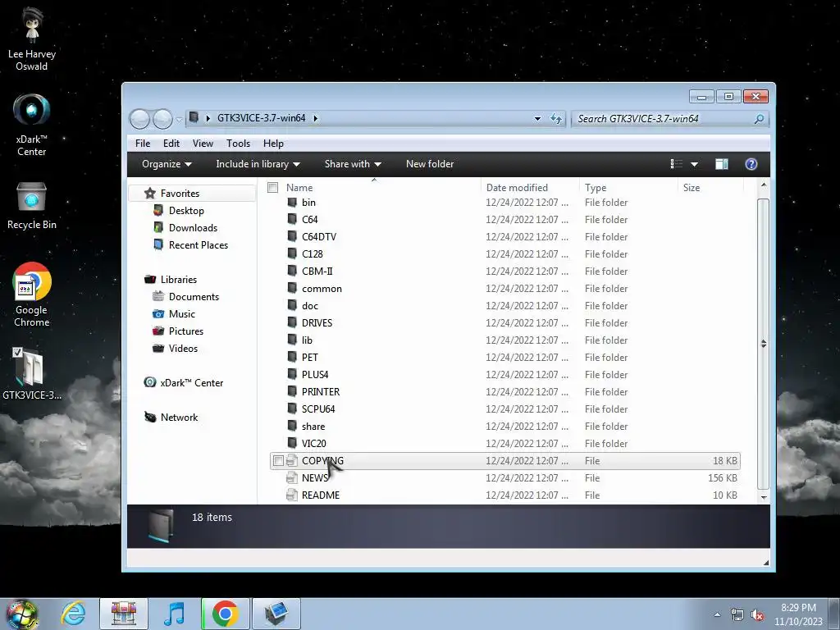Open the Share with dropdown
The width and height of the screenshot is (840, 630).
click(x=353, y=164)
